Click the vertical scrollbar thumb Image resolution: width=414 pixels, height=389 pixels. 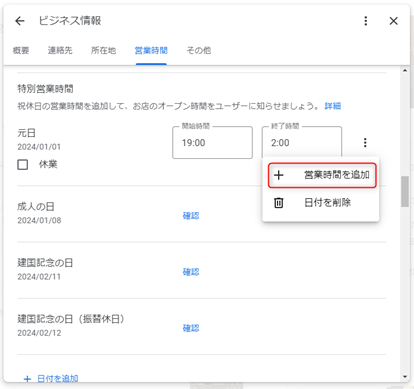click(x=405, y=192)
